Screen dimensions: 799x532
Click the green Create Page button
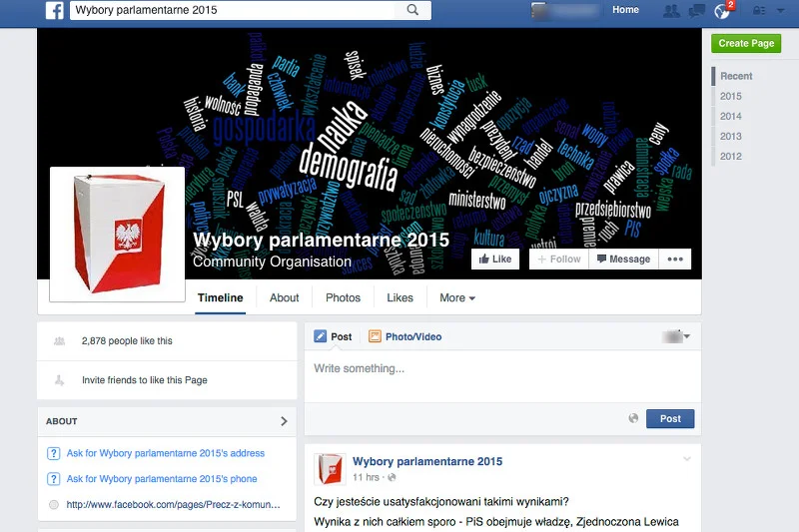click(x=746, y=43)
